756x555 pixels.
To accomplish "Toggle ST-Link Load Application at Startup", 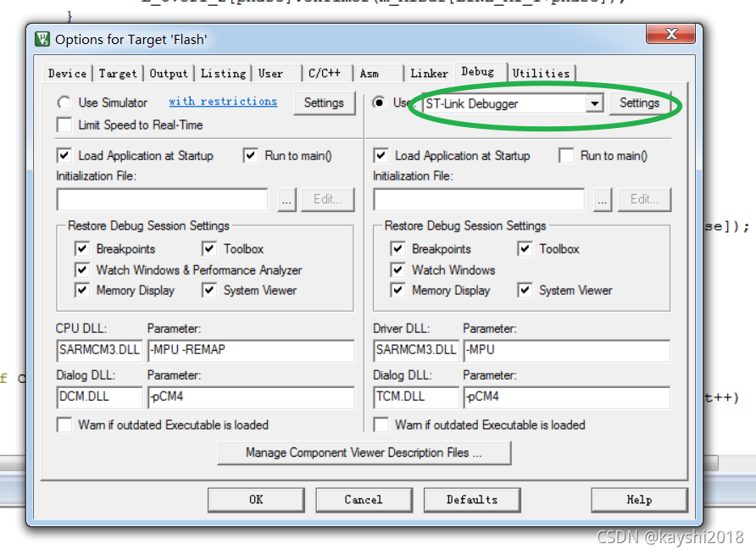I will 381,156.
